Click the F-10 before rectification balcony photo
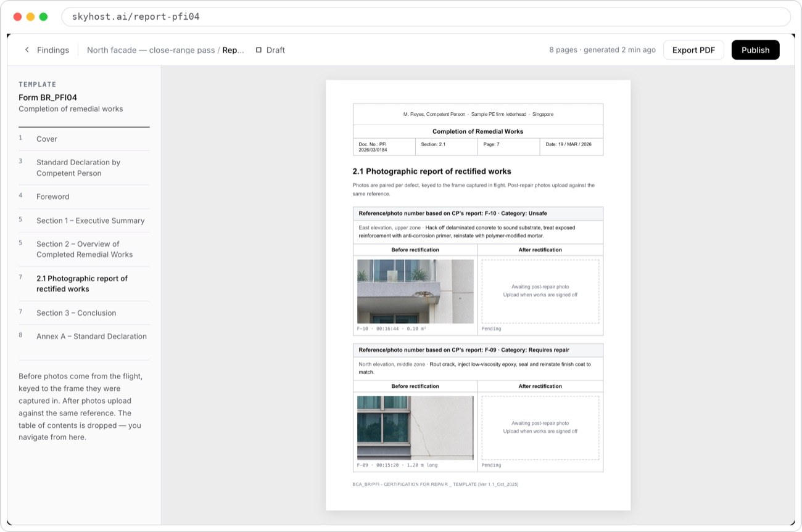802x532 pixels. [x=415, y=292]
